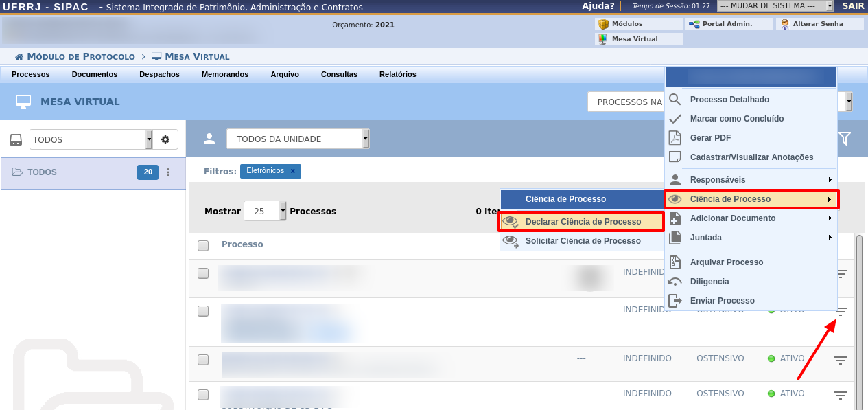Open the Mostrar 25 items dropdown
This screenshot has width=868, height=410.
click(265, 212)
